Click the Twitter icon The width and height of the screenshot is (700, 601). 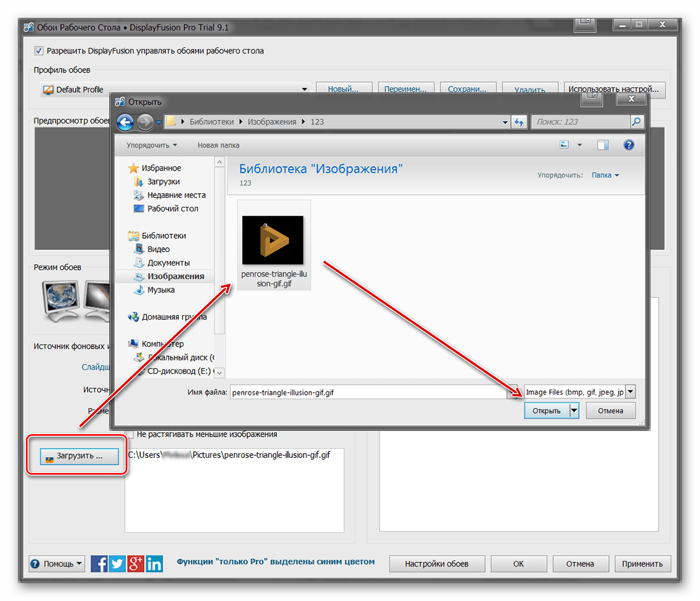coord(118,563)
